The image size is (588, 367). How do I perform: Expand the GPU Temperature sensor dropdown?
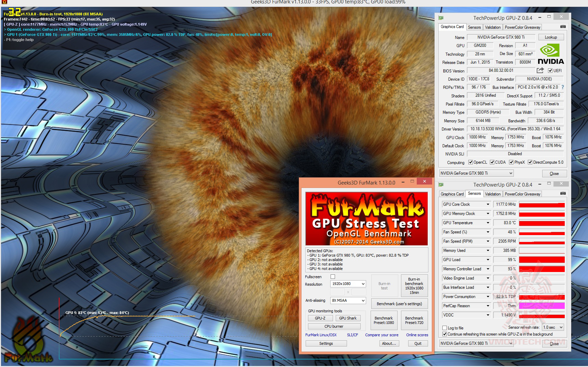(x=488, y=223)
